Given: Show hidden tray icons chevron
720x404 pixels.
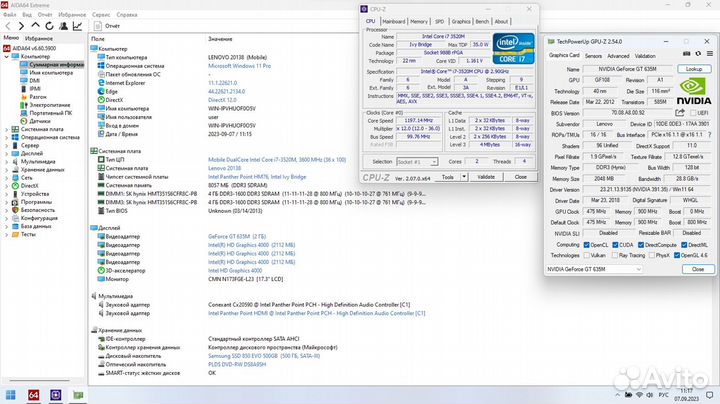Looking at the screenshot, I should [617, 395].
